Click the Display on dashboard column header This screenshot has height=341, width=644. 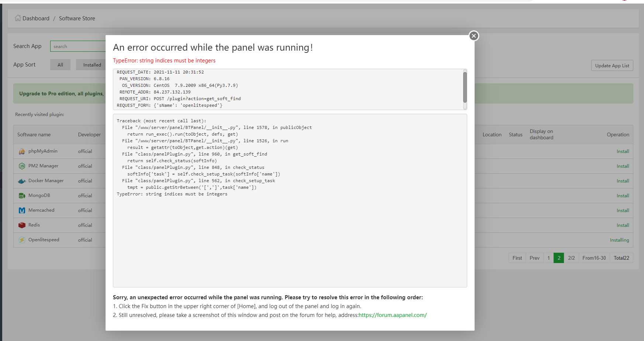[541, 134]
